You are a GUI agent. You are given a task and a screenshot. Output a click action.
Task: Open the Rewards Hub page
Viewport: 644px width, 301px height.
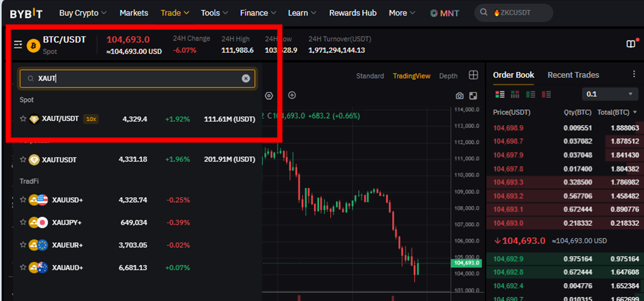coord(352,13)
